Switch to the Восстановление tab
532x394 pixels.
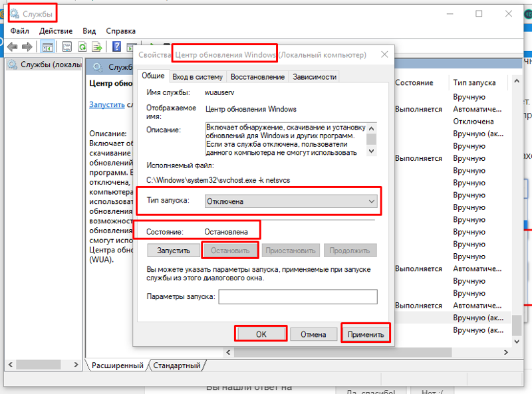257,77
